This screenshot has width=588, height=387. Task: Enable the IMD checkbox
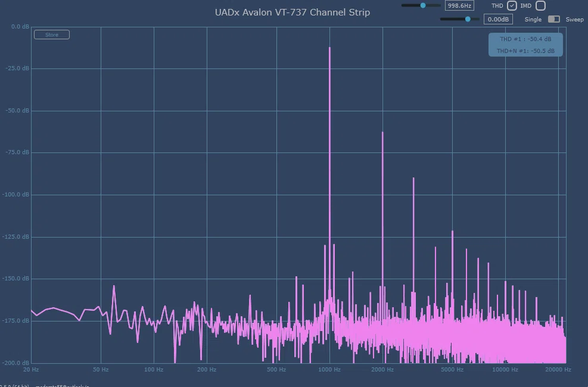[x=540, y=5]
